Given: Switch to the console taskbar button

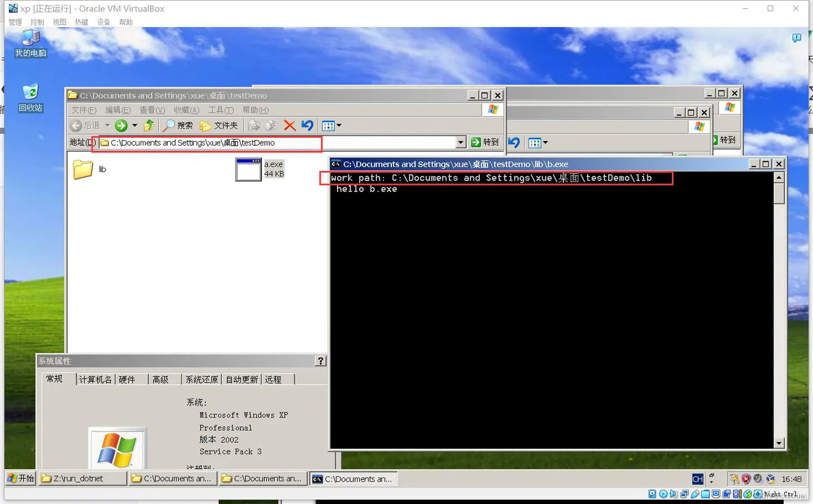Looking at the screenshot, I should [353, 479].
